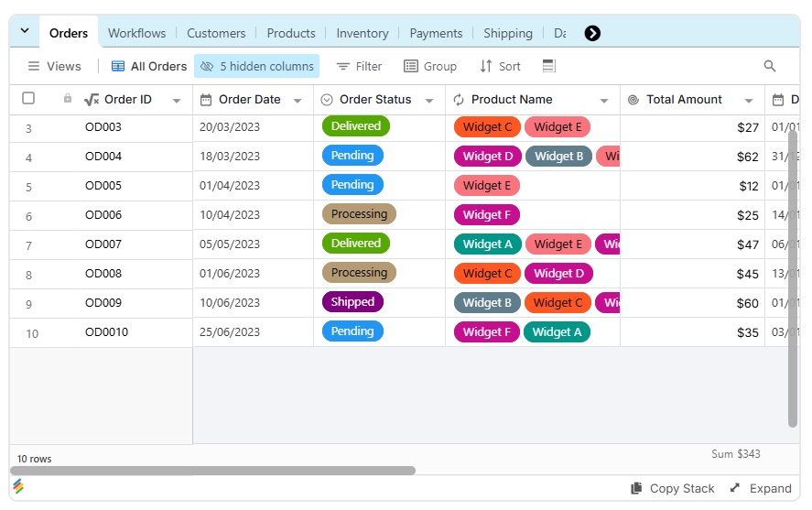Screen dimensions: 812x510
Task: Expand the tables list chevron
Action: click(25, 30)
